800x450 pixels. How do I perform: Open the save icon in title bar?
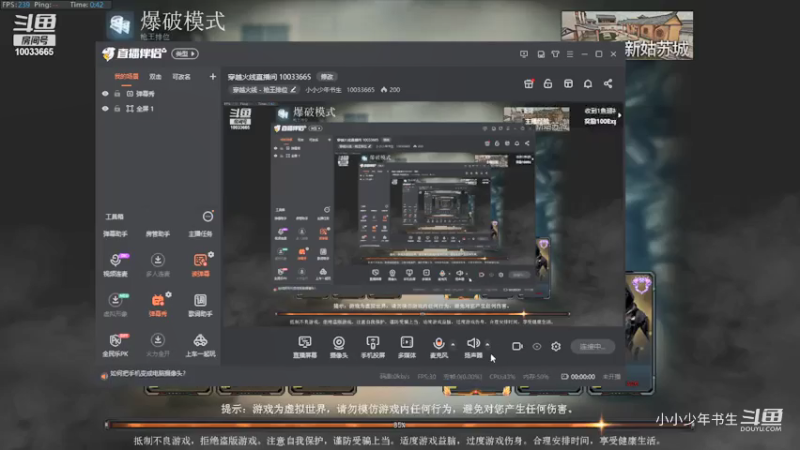pos(541,54)
